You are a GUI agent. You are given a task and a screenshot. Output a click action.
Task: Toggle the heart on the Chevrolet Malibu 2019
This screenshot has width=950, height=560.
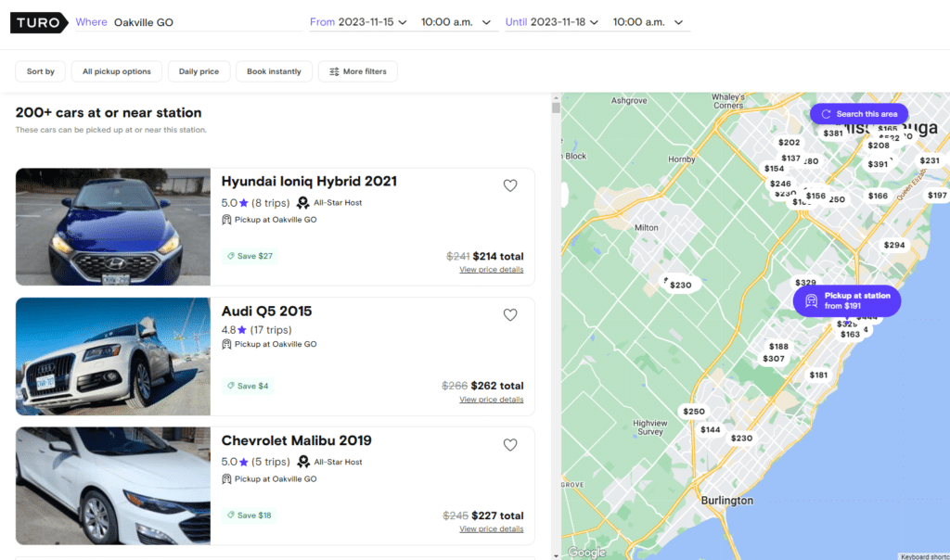click(510, 444)
